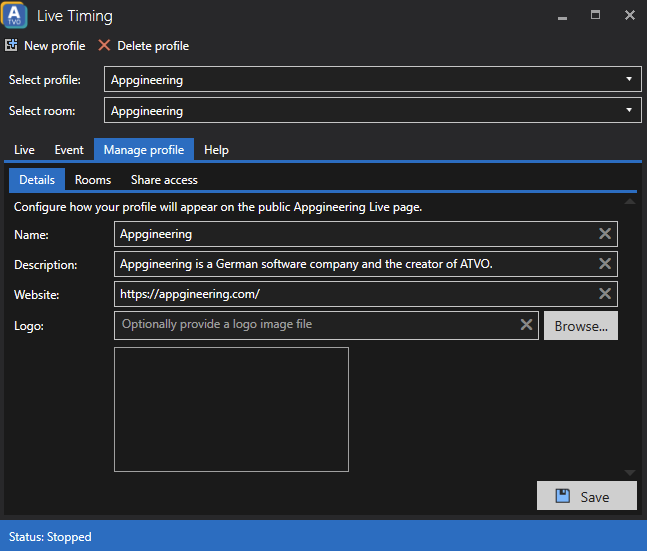Click the empty logo preview box
Image resolution: width=647 pixels, height=551 pixels.
[x=231, y=409]
